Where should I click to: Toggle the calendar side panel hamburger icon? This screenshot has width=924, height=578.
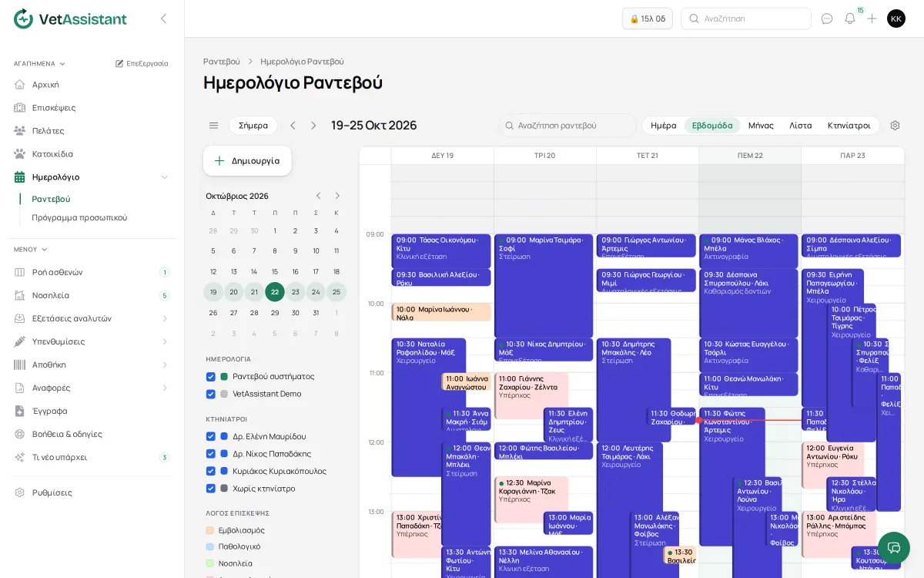coord(214,126)
